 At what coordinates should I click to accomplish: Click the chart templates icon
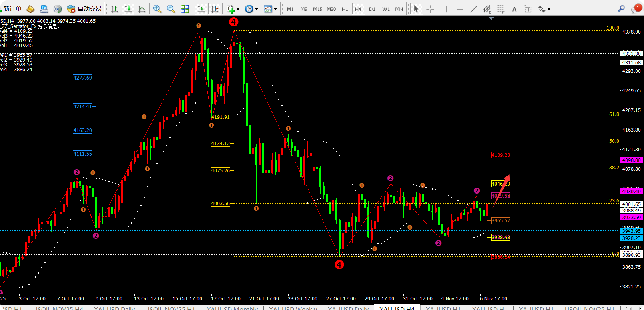click(268, 9)
